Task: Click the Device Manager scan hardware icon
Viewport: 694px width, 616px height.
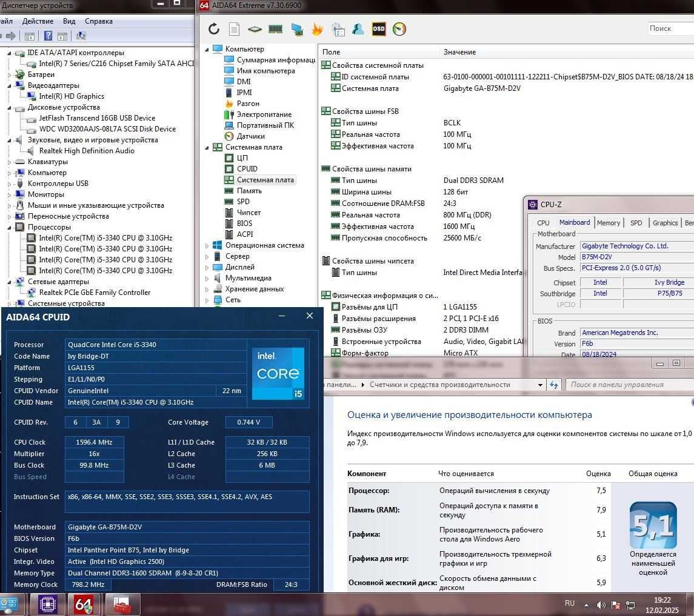Action: click(x=81, y=36)
